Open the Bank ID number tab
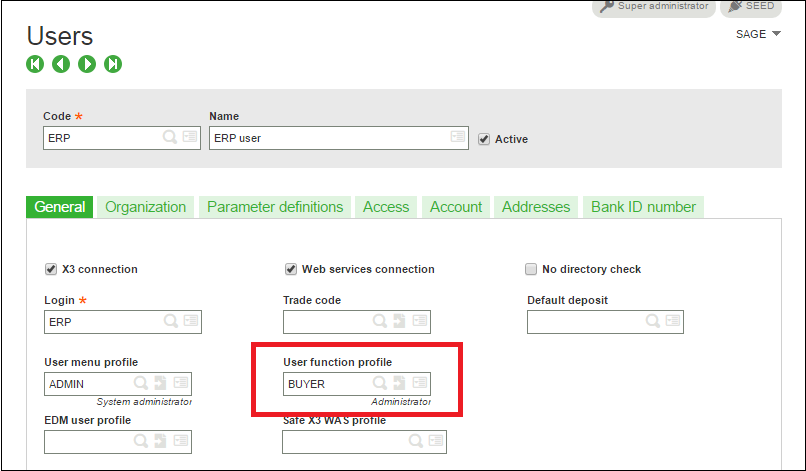806x471 pixels. [x=644, y=207]
